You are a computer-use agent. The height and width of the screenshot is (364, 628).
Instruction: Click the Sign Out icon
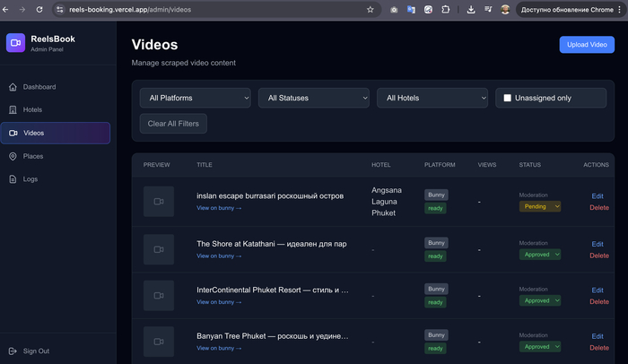(13, 351)
